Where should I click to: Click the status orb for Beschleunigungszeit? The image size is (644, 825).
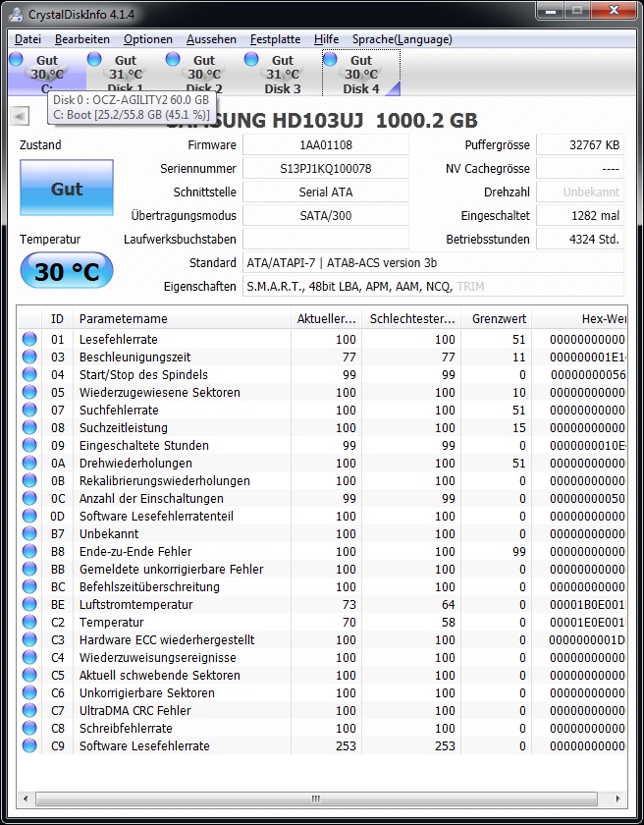[x=29, y=357]
